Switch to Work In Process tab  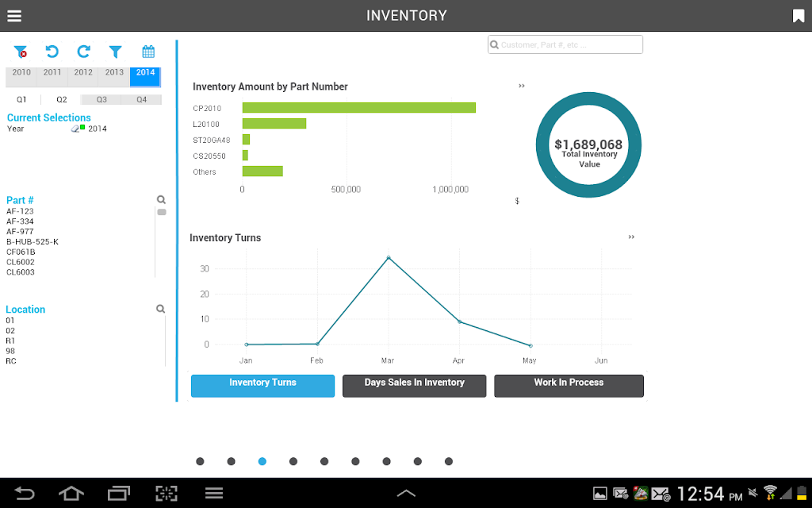point(569,386)
